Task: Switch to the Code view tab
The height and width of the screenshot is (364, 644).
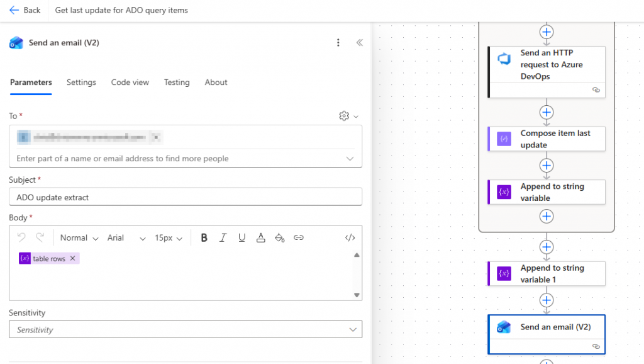Action: coord(130,82)
